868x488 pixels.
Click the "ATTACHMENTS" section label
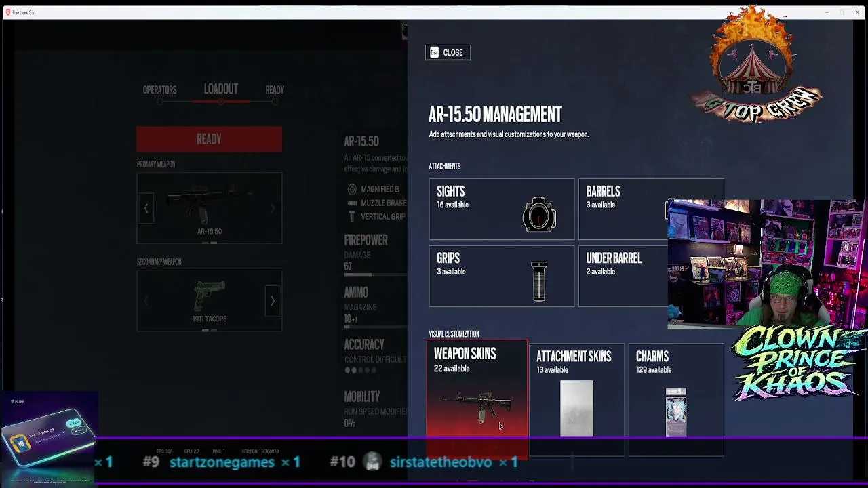click(445, 166)
